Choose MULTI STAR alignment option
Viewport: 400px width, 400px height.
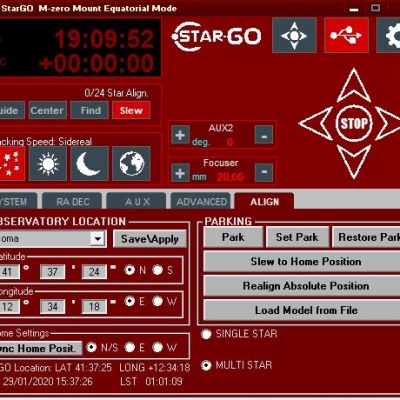click(x=206, y=365)
